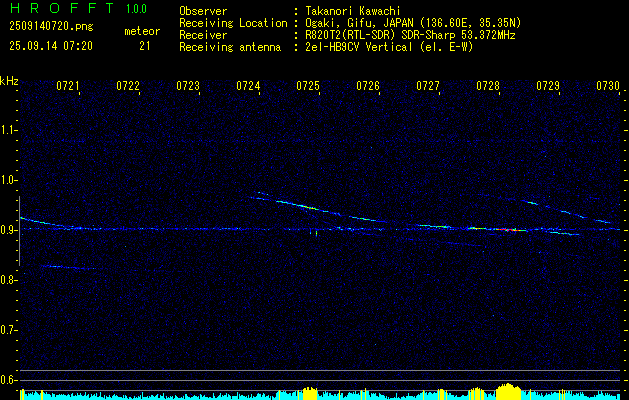The image size is (629, 400).
Task: Click the 0726 time axis marker
Action: [368, 86]
